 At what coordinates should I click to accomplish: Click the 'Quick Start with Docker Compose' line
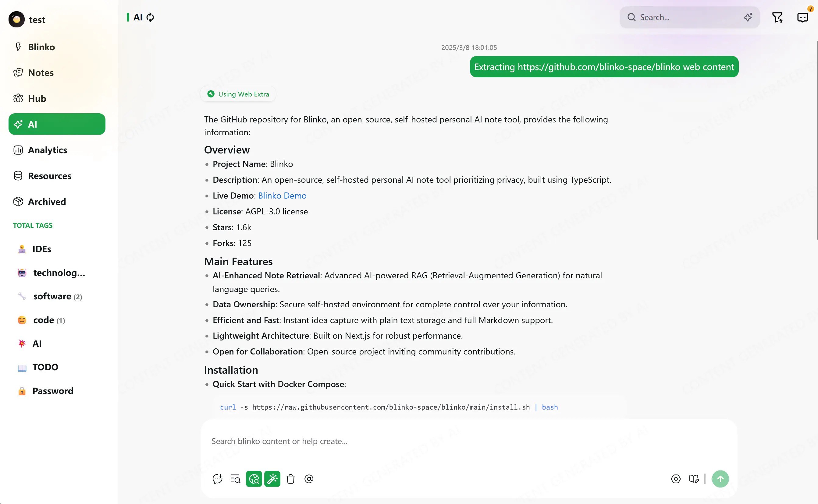coord(279,384)
